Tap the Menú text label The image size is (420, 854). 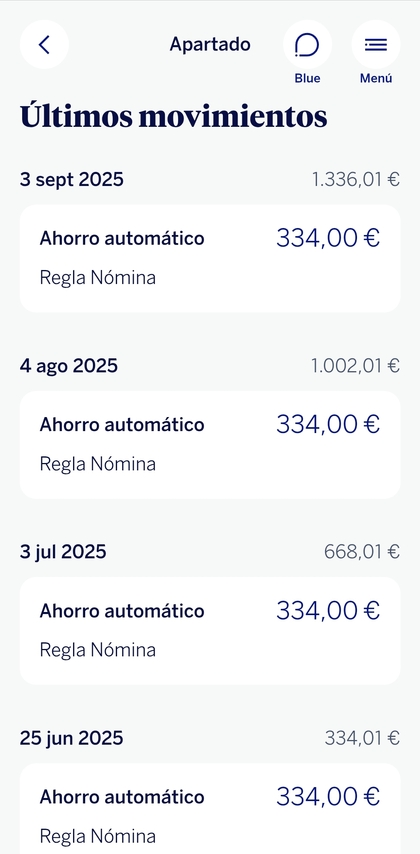(x=376, y=78)
